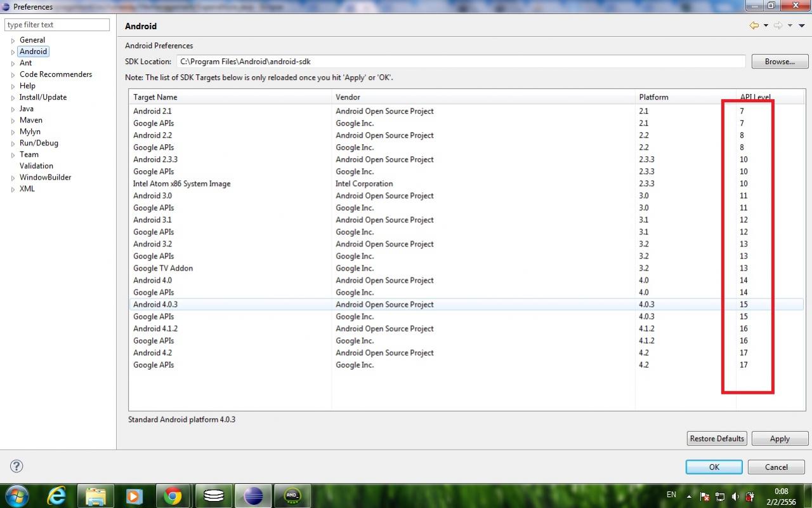Screen dimensions: 812x508
Task: Open the Windows Start menu orb
Action: [x=16, y=495]
